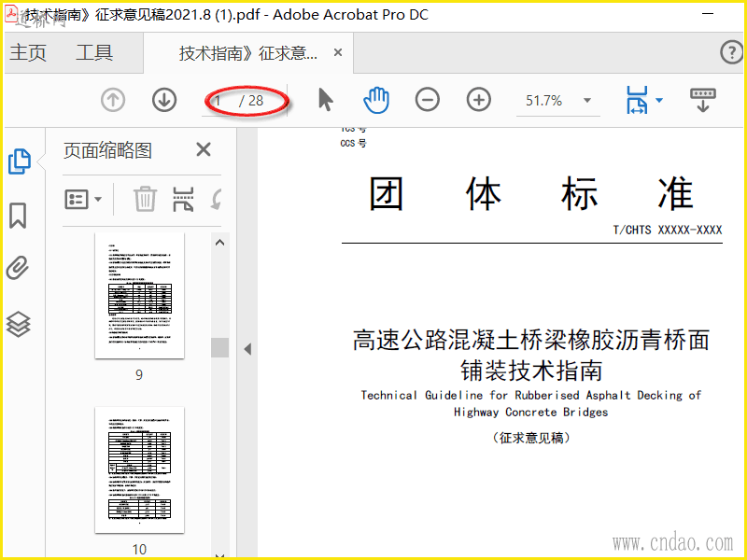Viewport: 747px width, 560px height.
Task: Open the bookmarks panel icon
Action: [18, 216]
